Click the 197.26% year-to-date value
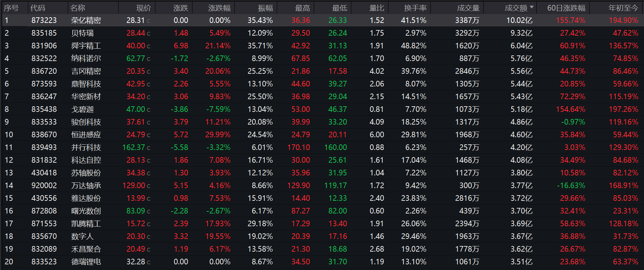Image resolution: width=644 pixels, height=270 pixels. pos(624,109)
